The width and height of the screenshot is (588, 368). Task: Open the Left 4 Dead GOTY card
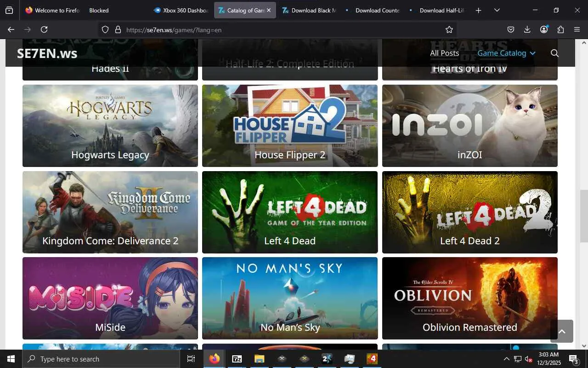point(290,212)
